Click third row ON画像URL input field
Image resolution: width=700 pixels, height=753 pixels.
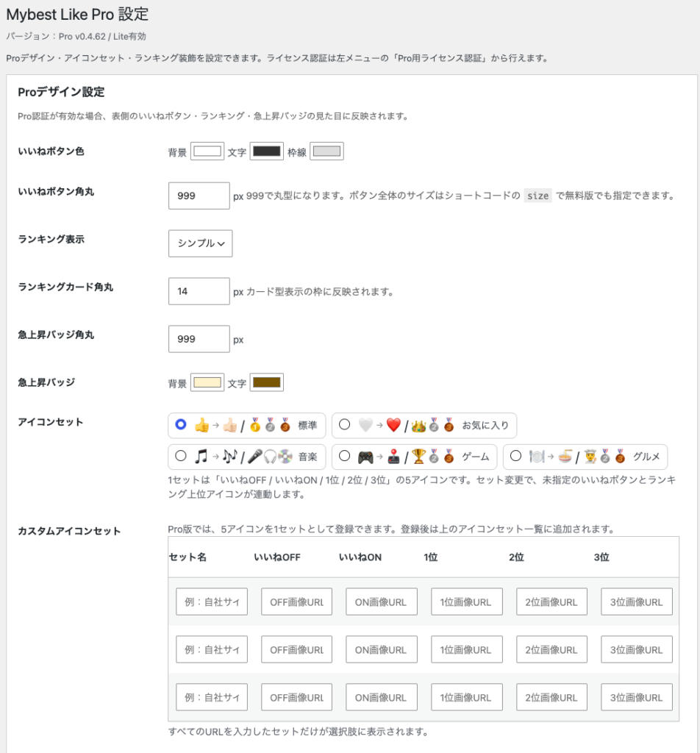382,697
